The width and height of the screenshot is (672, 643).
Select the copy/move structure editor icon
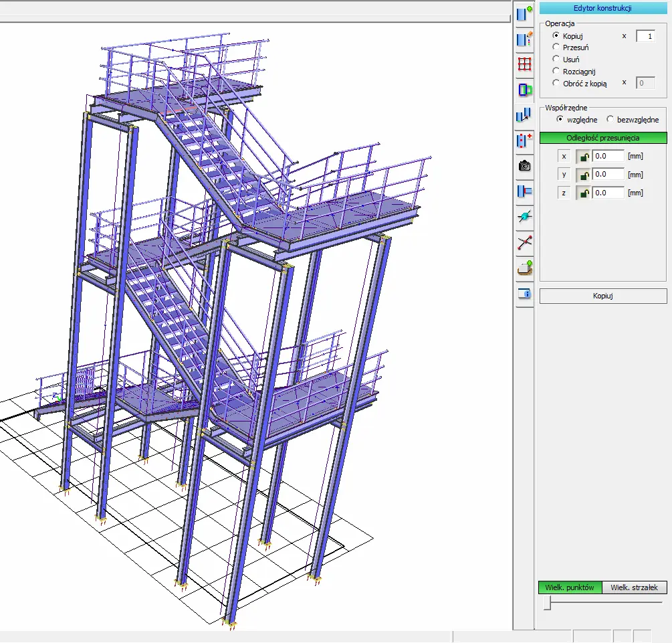click(x=524, y=115)
